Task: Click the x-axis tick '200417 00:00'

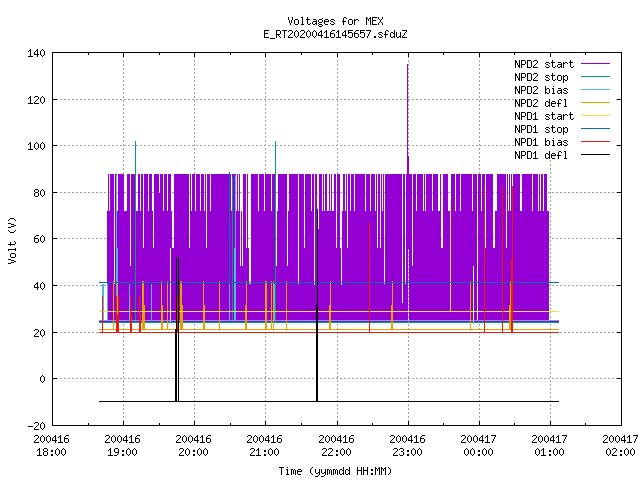Action: [x=478, y=446]
